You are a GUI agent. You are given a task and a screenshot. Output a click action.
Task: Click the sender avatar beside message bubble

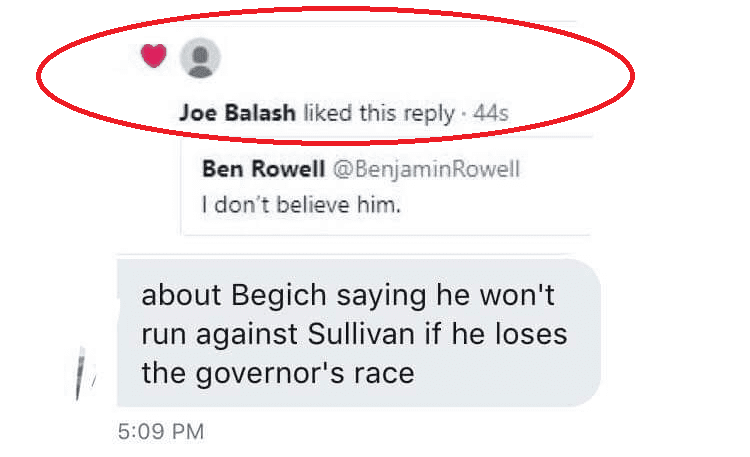pyautogui.click(x=82, y=374)
